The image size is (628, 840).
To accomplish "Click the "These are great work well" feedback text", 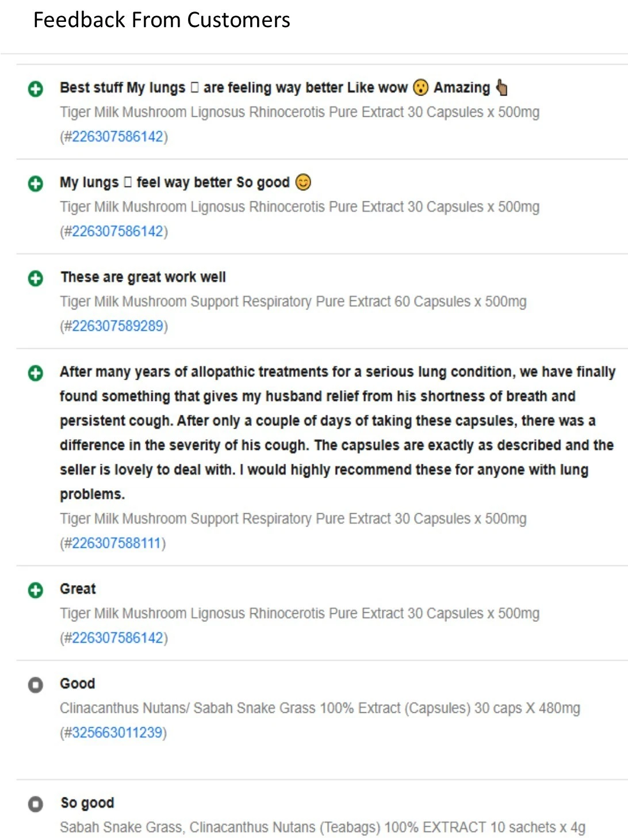I will click(x=143, y=277).
